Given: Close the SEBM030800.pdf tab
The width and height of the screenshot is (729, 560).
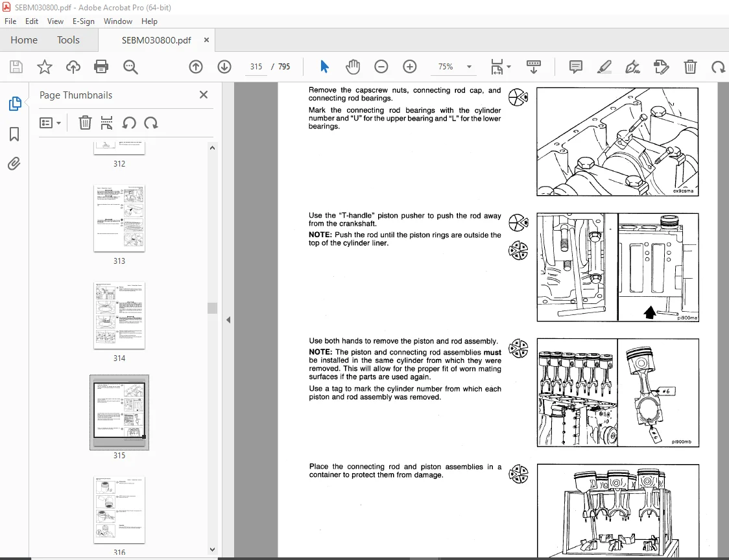Looking at the screenshot, I should (x=206, y=40).
